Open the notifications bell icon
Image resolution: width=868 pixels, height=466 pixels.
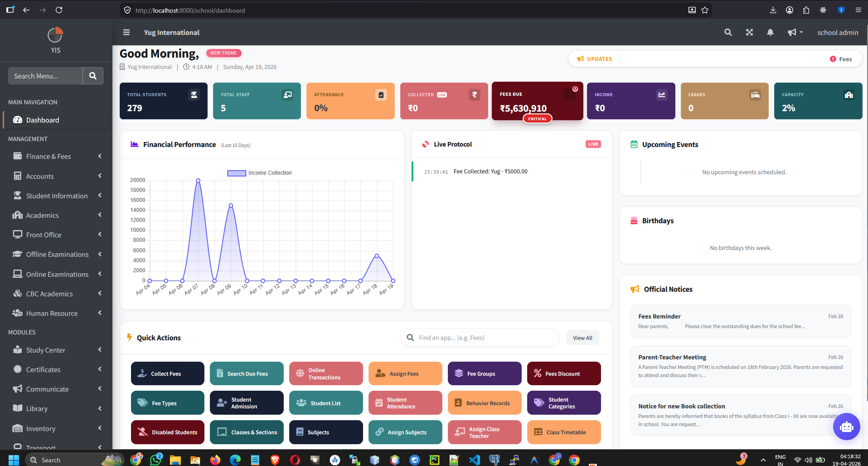(x=771, y=32)
